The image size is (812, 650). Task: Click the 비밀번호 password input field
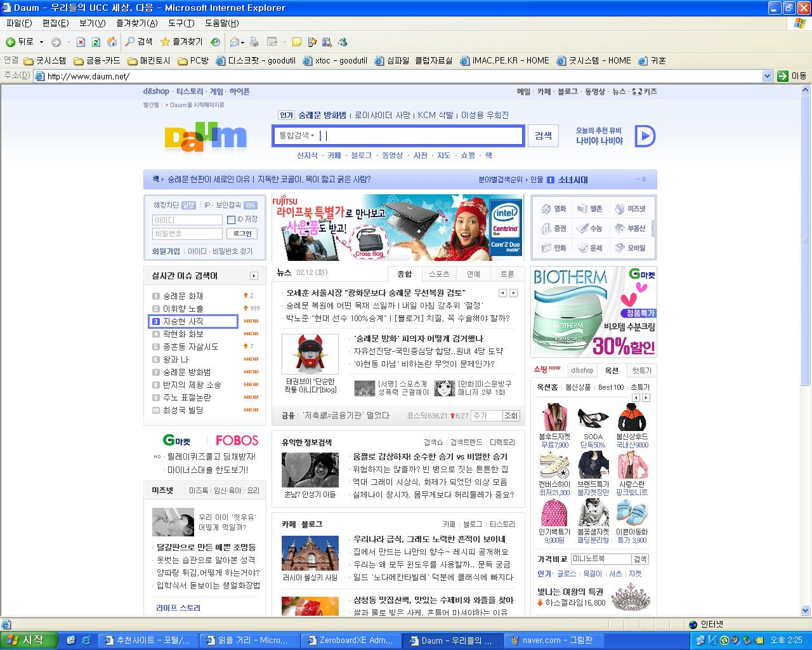[187, 234]
